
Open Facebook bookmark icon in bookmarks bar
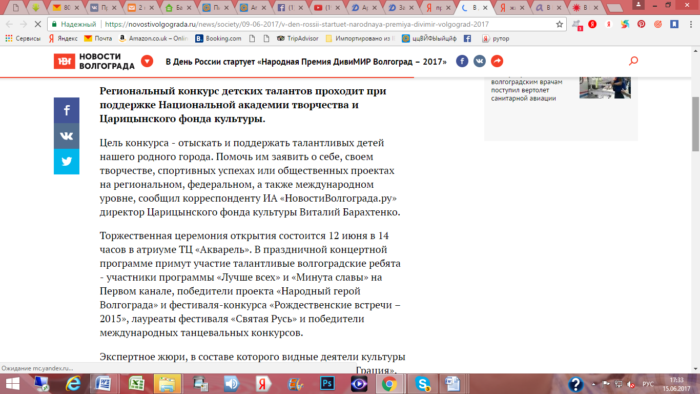point(467,39)
